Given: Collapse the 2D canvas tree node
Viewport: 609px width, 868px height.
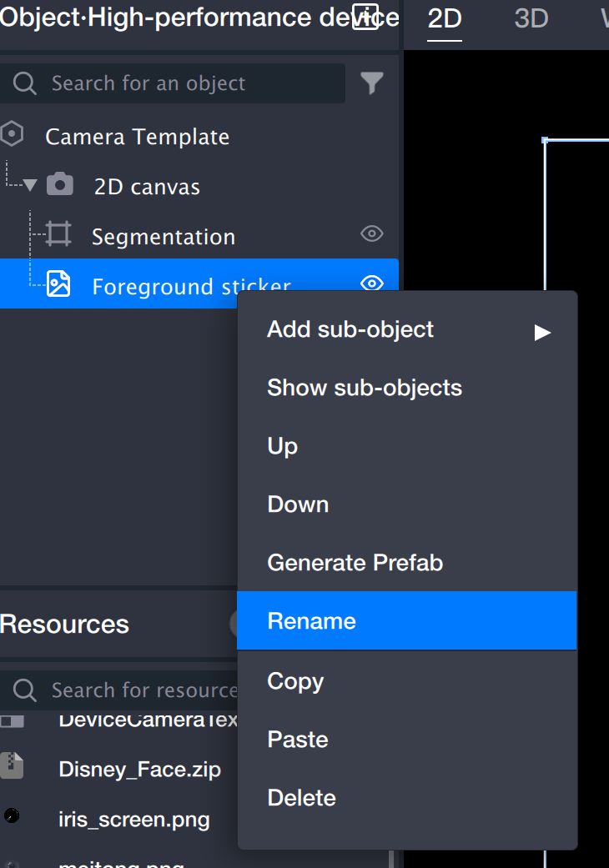Looking at the screenshot, I should pos(31,185).
